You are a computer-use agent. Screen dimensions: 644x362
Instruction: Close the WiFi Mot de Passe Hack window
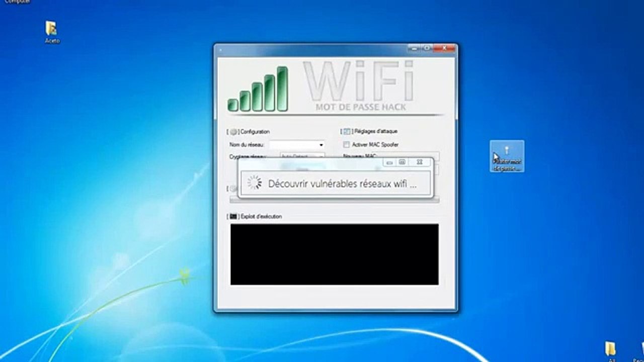(x=444, y=48)
